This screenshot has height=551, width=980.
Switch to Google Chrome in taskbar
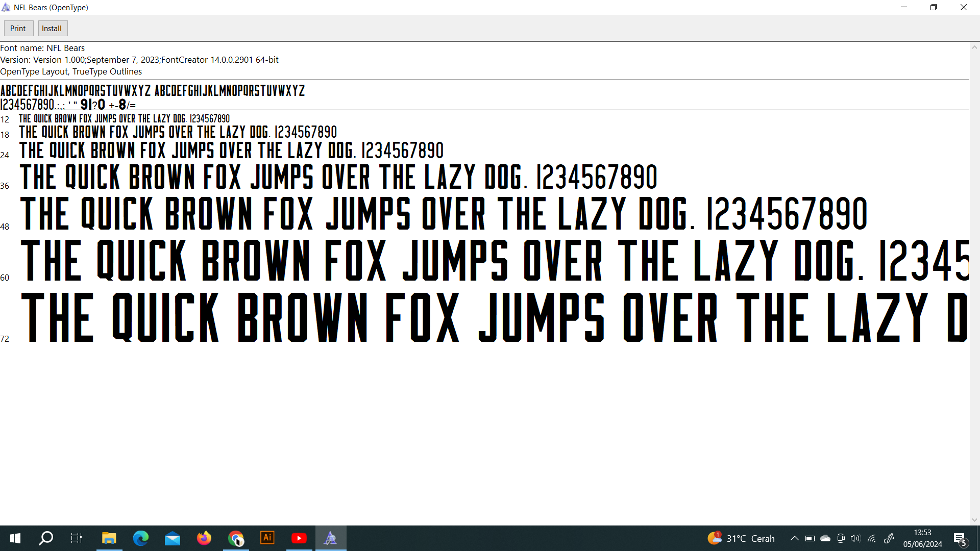(236, 538)
